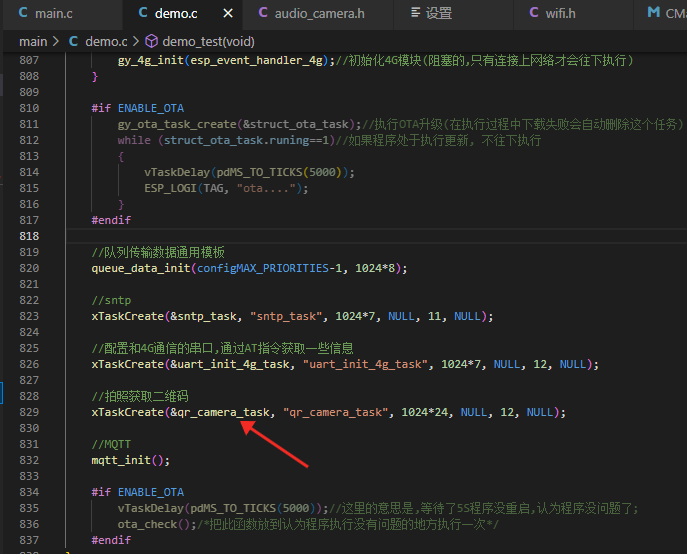
Task: Click the 'main' breadcrumb folder
Action: click(x=33, y=42)
